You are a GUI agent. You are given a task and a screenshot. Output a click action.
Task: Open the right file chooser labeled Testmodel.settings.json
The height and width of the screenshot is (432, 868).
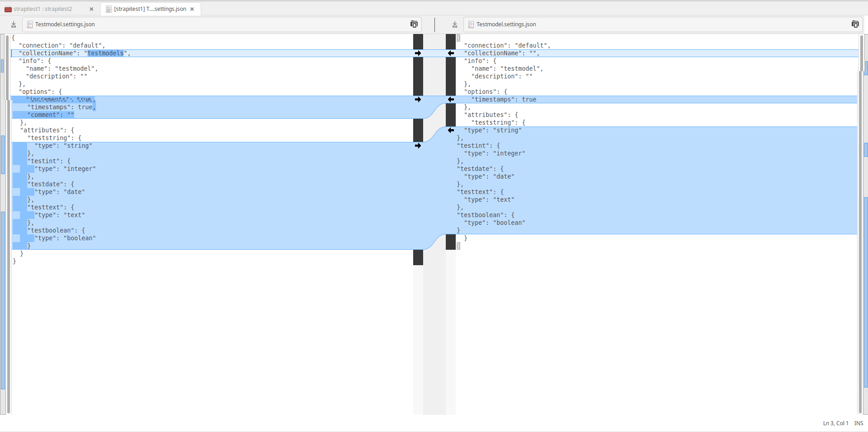[x=506, y=24]
